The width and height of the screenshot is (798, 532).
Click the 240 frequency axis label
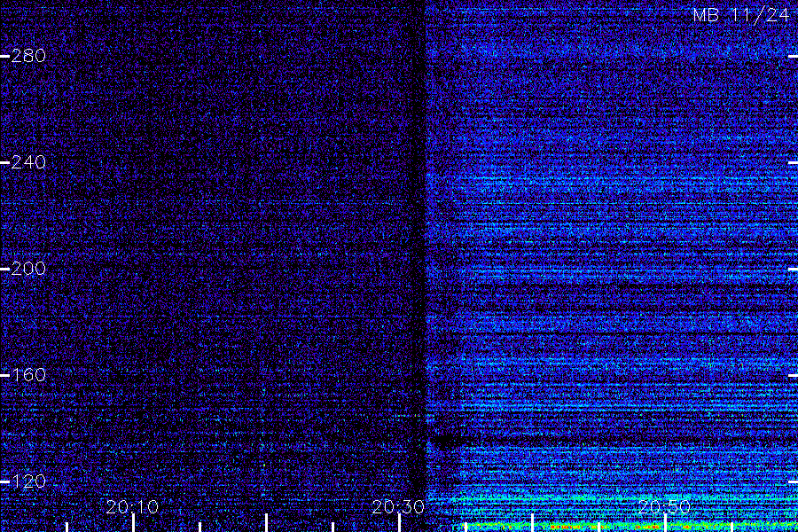pos(28,162)
